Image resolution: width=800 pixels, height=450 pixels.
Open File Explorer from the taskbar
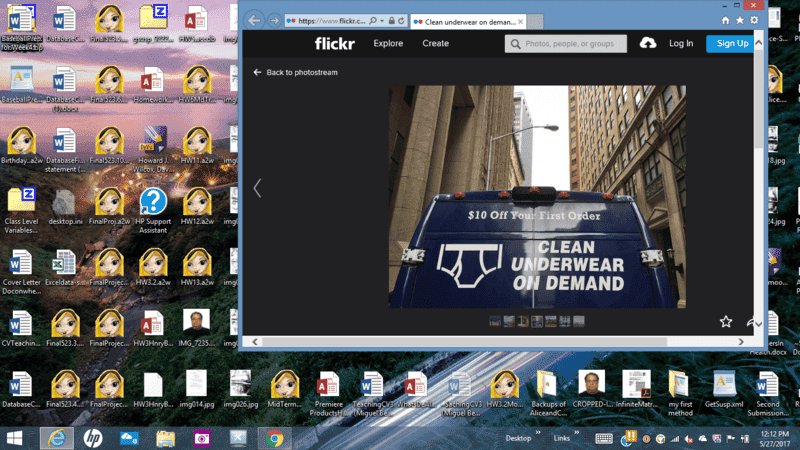[x=165, y=438]
